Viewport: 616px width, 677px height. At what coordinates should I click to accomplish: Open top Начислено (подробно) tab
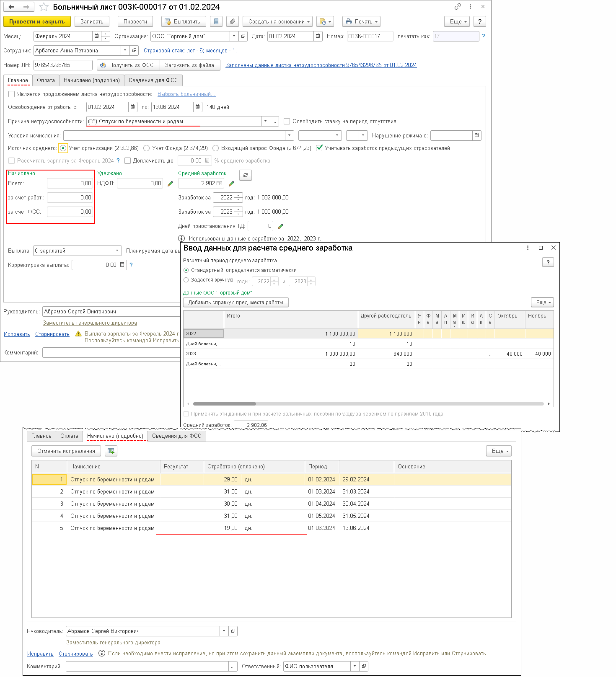pyautogui.click(x=92, y=80)
